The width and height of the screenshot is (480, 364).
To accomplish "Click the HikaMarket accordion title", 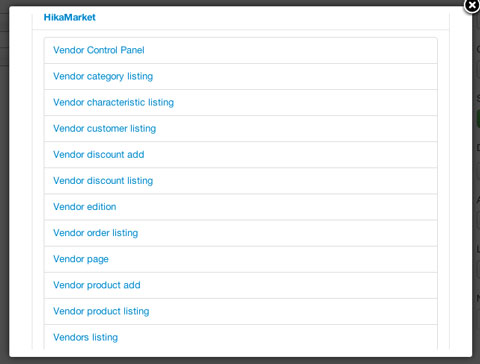I will (x=70, y=17).
